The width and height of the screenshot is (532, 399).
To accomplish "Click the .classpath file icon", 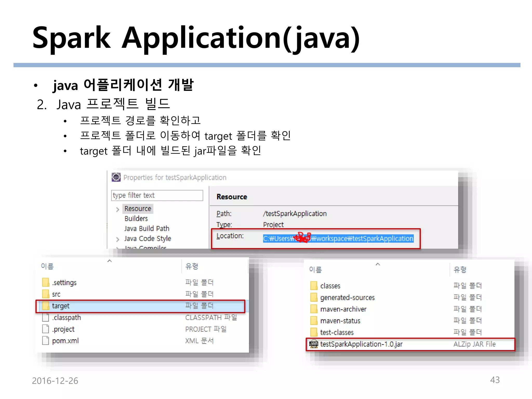I will [46, 317].
